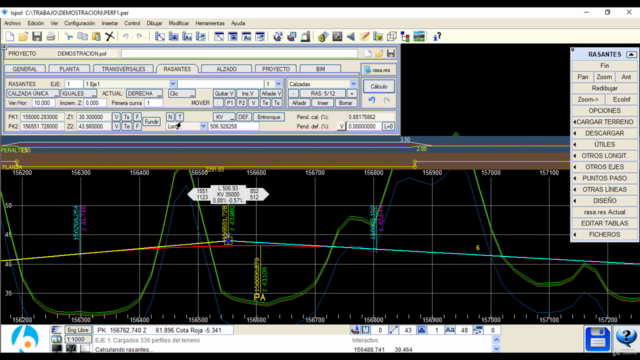Click the PK1 value field 155000.283000
Viewport: 640px width, 360px height.
42,117
